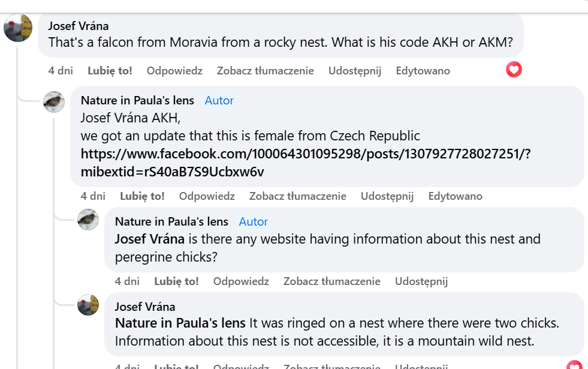Open Josef Vrána's avatar on the top comment
The width and height of the screenshot is (588, 369).
(18, 27)
